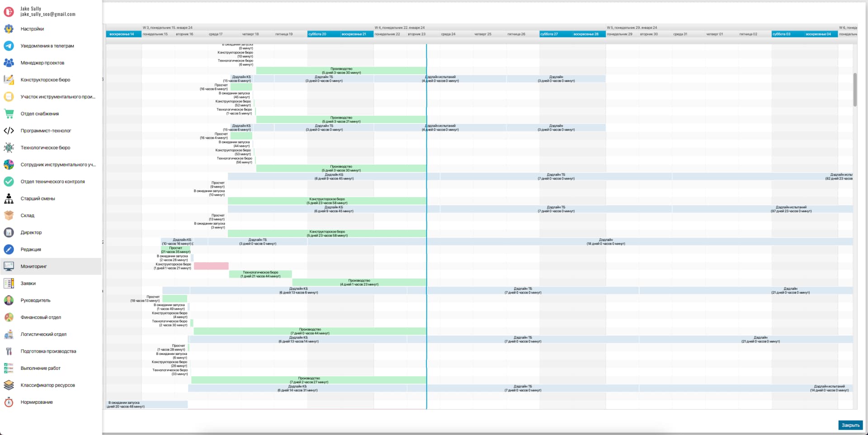Select суббота 27 in timeline header
This screenshot has height=435, width=868.
[x=549, y=34]
